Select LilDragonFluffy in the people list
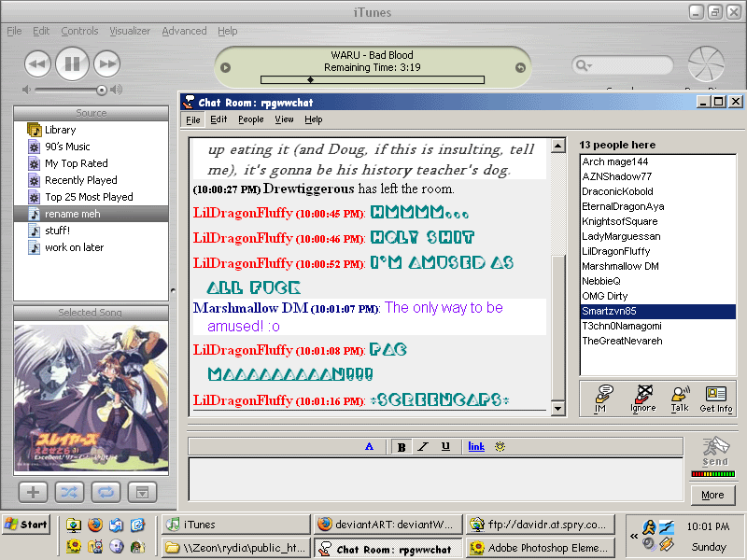The image size is (747, 560). [658, 251]
